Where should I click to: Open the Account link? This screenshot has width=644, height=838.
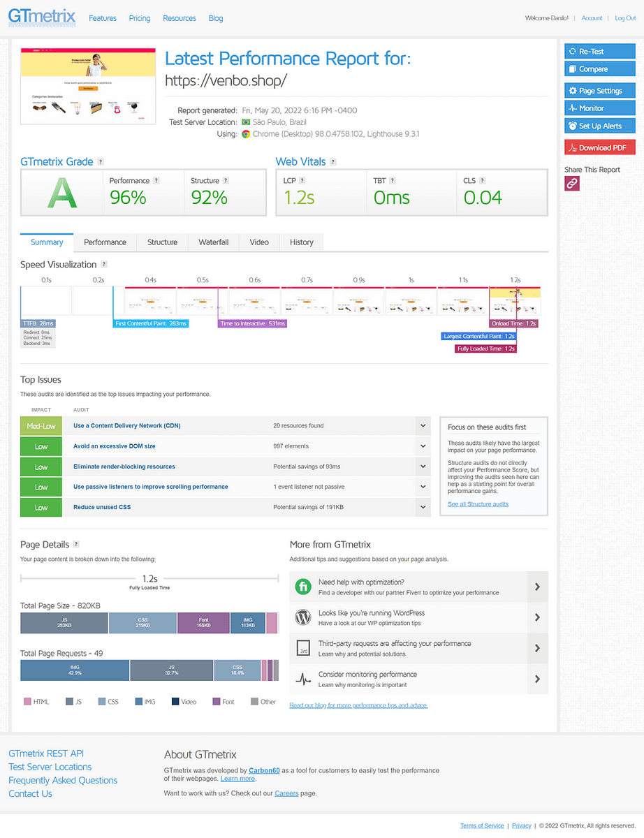pos(592,18)
